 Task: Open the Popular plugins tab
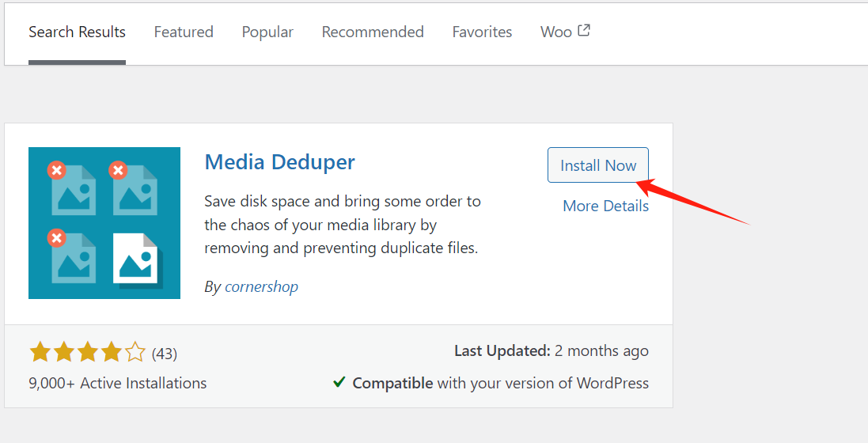pos(267,32)
